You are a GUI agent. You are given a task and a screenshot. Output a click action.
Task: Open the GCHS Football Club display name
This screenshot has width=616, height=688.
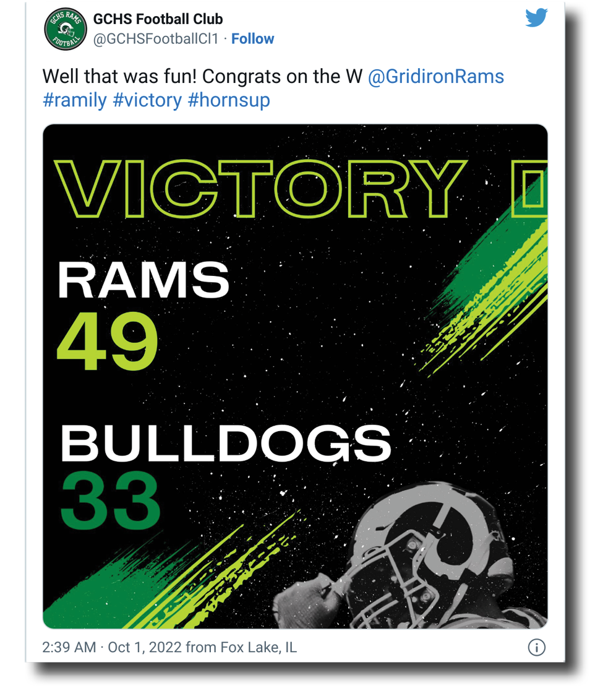pyautogui.click(x=158, y=19)
